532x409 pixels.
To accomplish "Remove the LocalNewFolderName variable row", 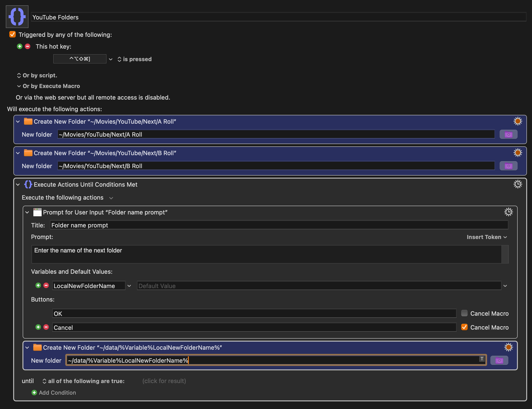I will coord(46,285).
